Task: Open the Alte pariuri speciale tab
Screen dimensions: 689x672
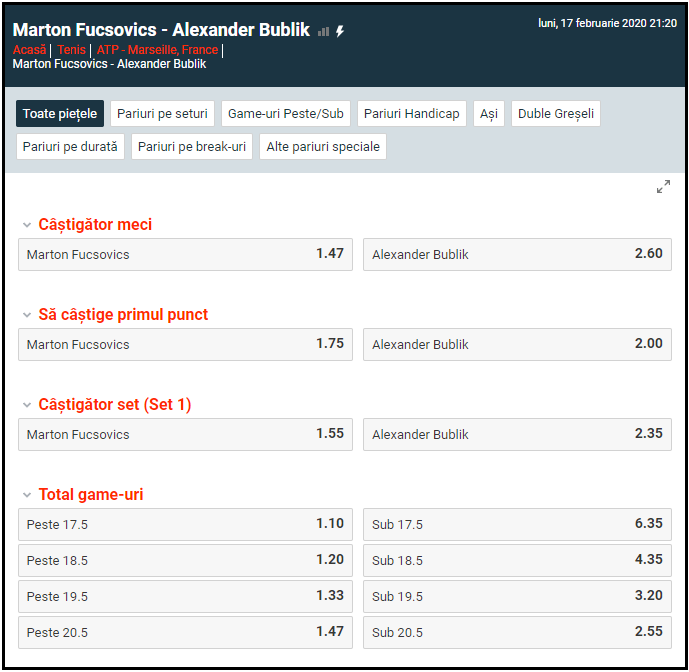Action: (x=323, y=147)
